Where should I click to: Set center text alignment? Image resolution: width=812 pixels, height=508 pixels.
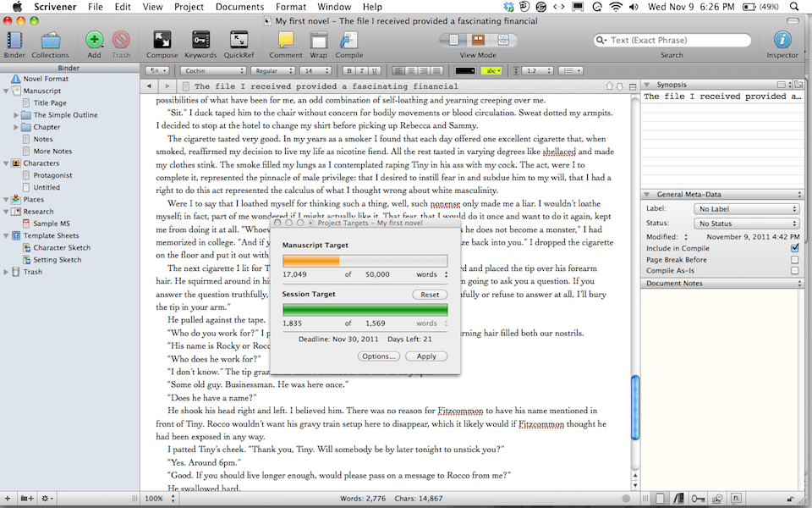[x=411, y=70]
